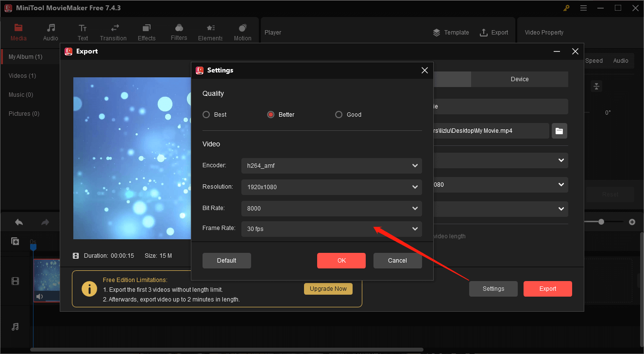This screenshot has width=644, height=354.
Task: Open the Text tools tab
Action: 83,32
